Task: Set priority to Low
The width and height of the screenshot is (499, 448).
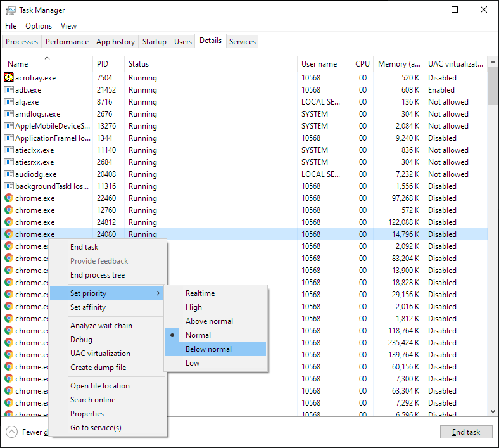Action: tap(215, 363)
